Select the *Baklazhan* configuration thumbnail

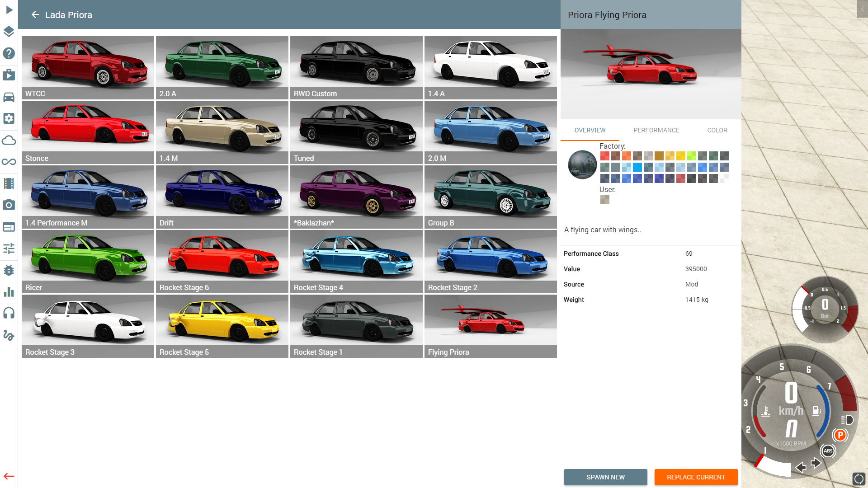[356, 197]
